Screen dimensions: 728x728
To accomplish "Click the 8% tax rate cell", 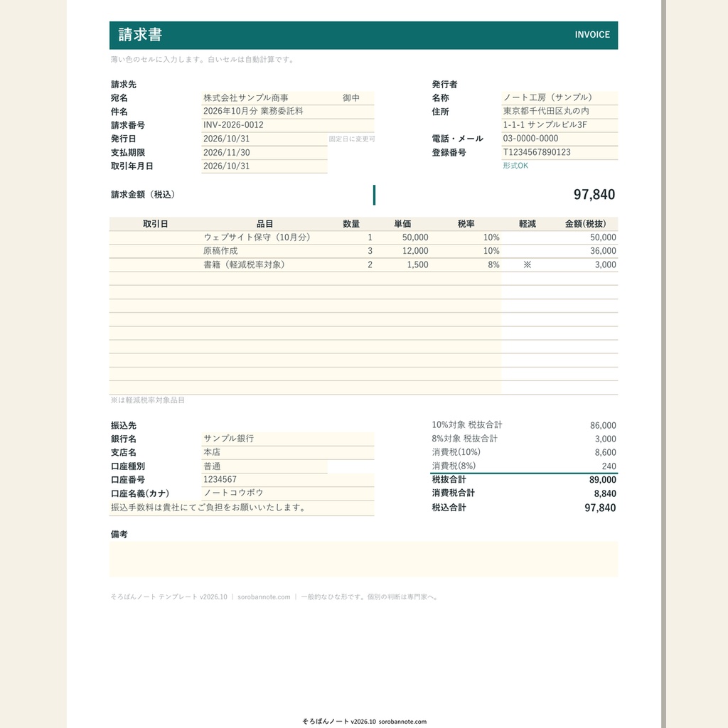I will pos(466,264).
